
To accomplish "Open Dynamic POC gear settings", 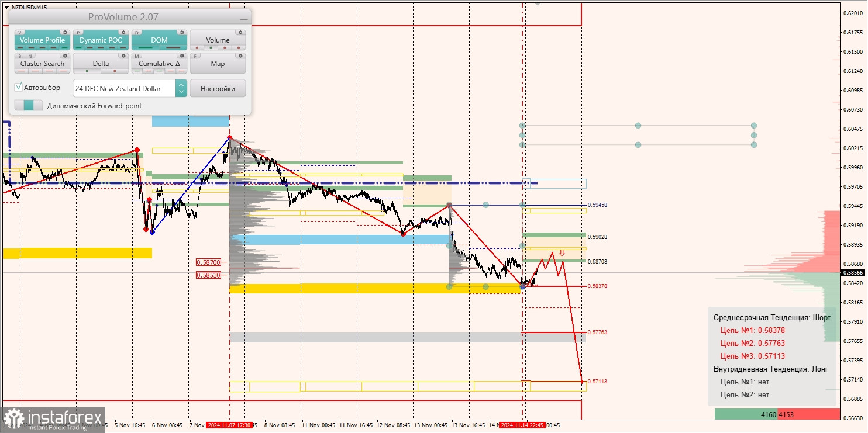I will (123, 32).
